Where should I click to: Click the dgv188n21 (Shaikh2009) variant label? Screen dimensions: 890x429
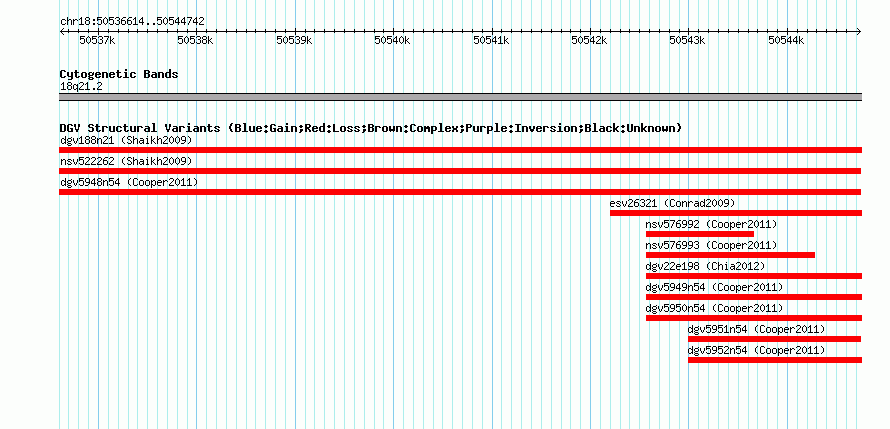(126, 140)
